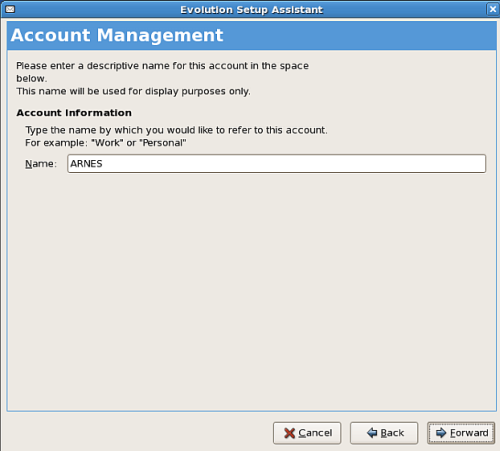Click the "Please enter a descriptive name" text

click(x=162, y=66)
